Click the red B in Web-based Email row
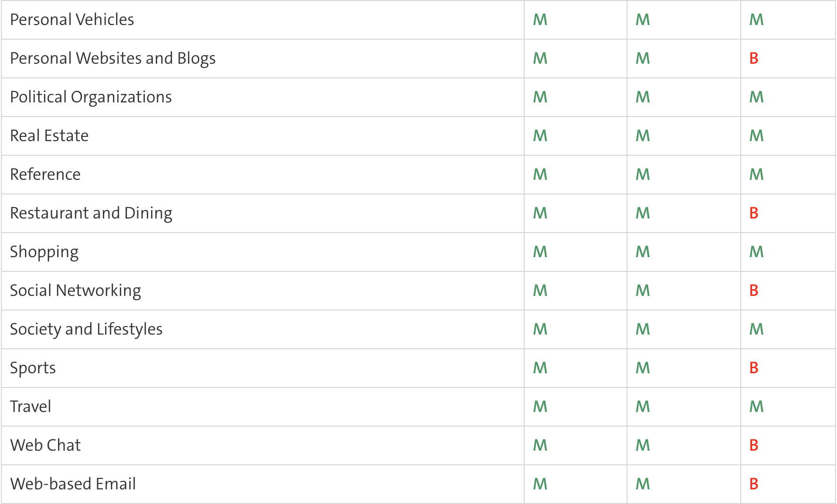This screenshot has width=837, height=504. click(753, 484)
